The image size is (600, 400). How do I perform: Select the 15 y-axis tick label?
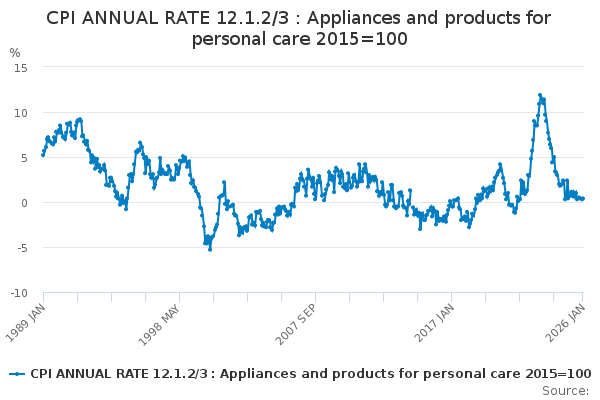click(21, 67)
